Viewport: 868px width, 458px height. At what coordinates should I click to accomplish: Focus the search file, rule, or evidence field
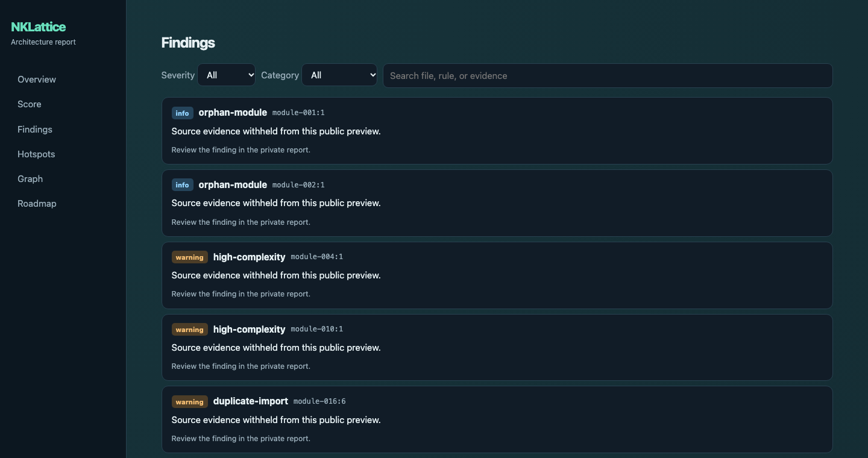pyautogui.click(x=608, y=76)
